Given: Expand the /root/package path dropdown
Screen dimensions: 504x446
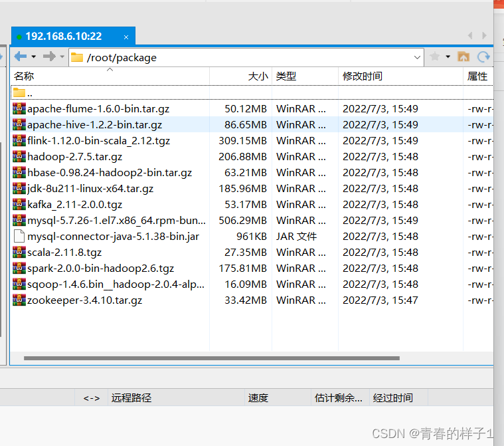Looking at the screenshot, I should click(417, 58).
